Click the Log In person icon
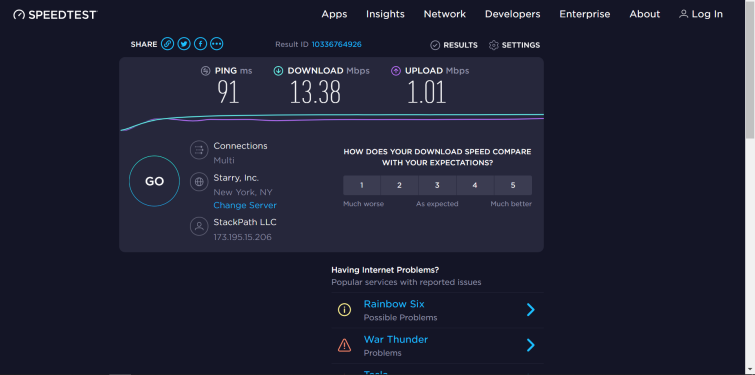The height and width of the screenshot is (375, 755). [x=683, y=14]
